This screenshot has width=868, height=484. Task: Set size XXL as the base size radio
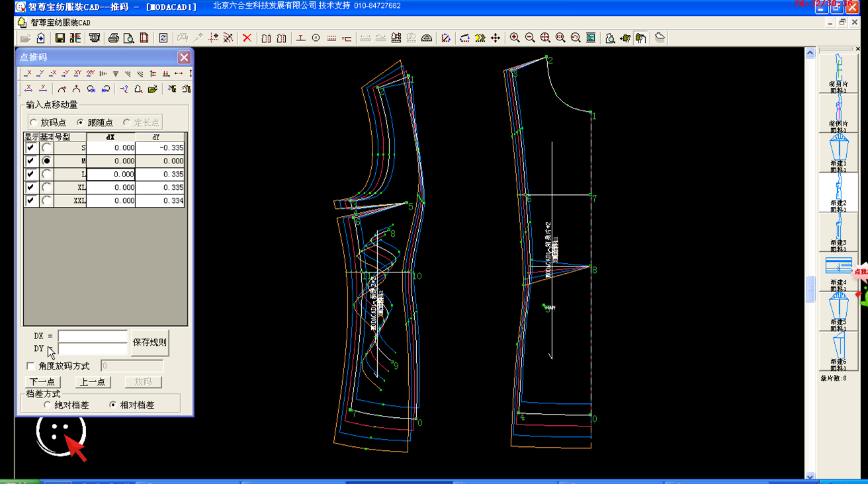pyautogui.click(x=46, y=201)
